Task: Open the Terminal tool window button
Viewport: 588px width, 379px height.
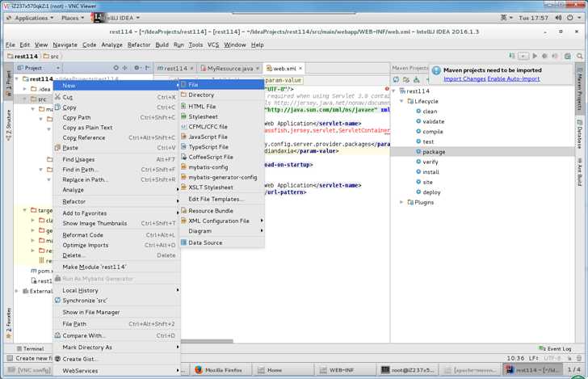Action: coord(31,348)
